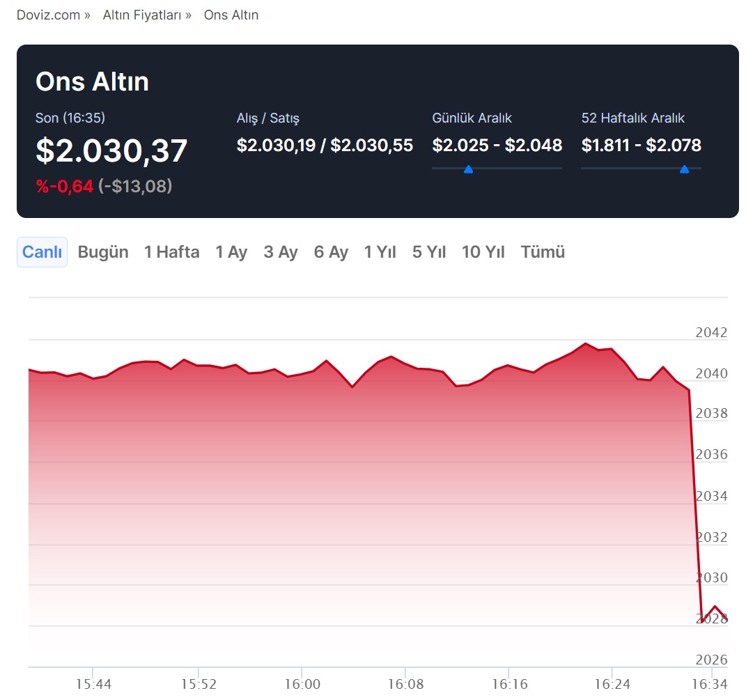
Task: View the 1 Yıl chart
Action: pos(380,252)
